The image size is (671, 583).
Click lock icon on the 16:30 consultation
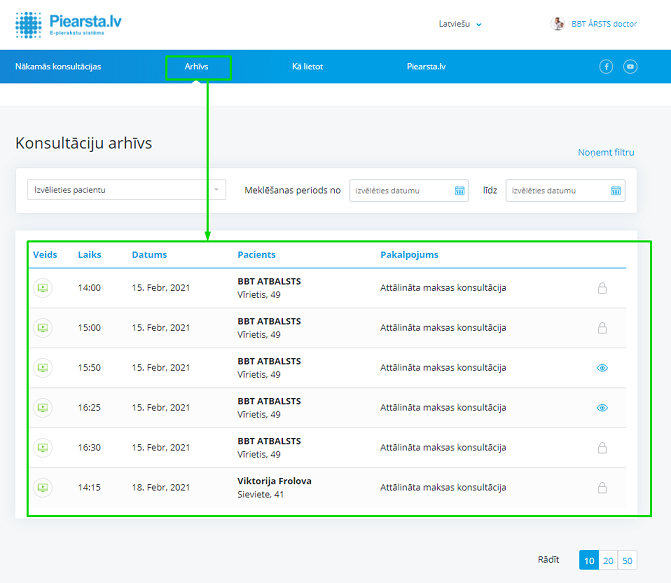(602, 448)
